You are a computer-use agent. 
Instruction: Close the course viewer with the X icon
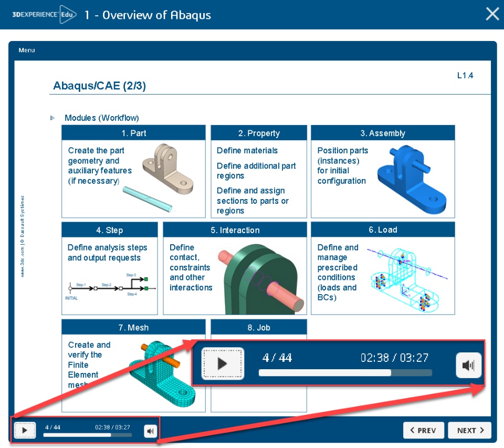[492, 14]
